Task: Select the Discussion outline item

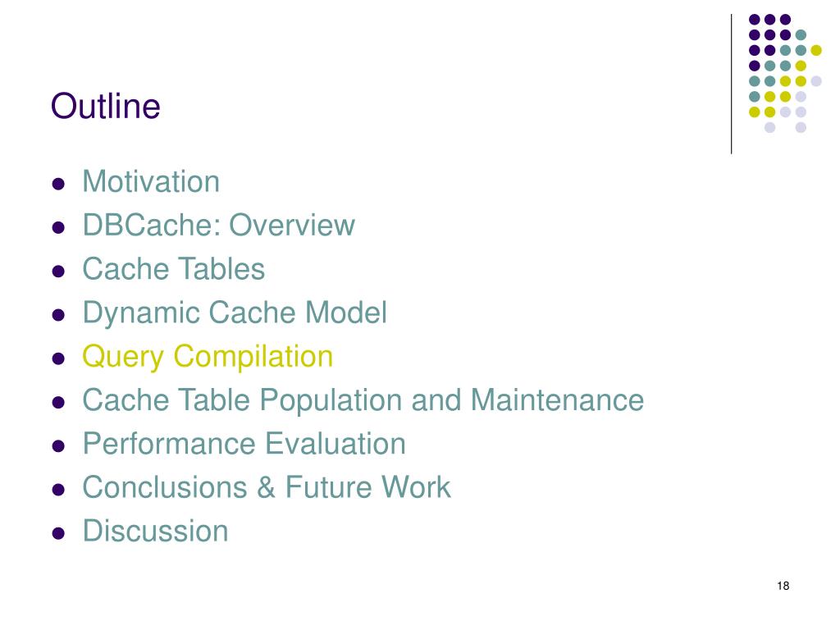Action: click(x=155, y=532)
